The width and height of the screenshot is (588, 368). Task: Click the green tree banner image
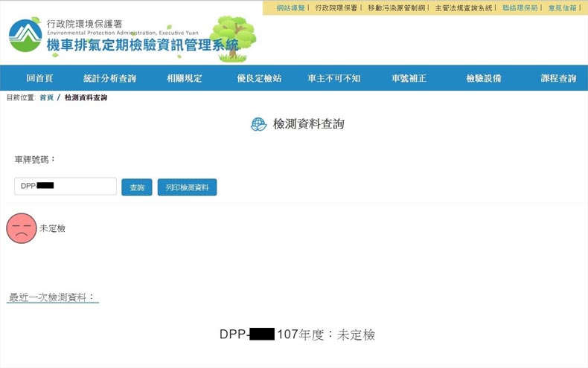point(233,39)
